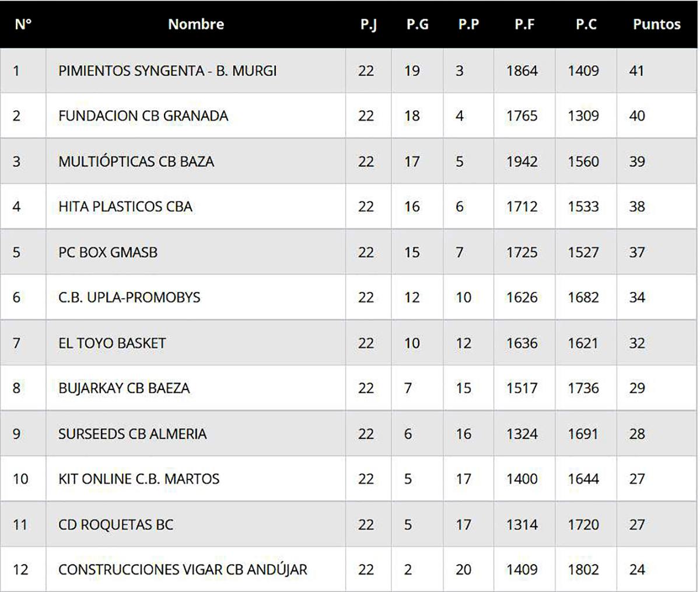Click the P.F column header
Image resolution: width=700 pixels, height=592 pixels.
click(524, 24)
